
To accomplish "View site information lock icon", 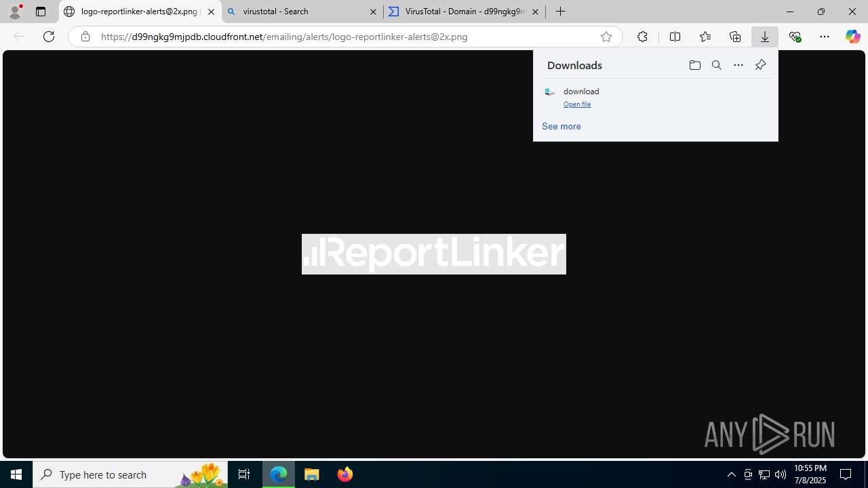I will (x=85, y=37).
